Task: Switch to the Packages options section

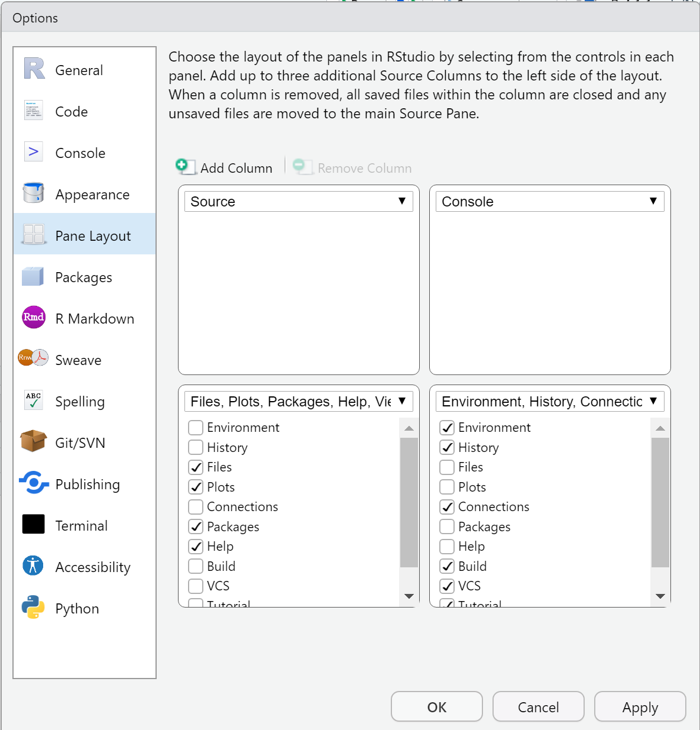Action: (x=83, y=277)
